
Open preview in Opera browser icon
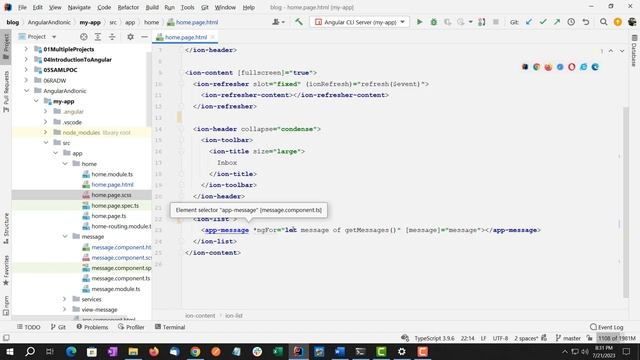(571, 67)
